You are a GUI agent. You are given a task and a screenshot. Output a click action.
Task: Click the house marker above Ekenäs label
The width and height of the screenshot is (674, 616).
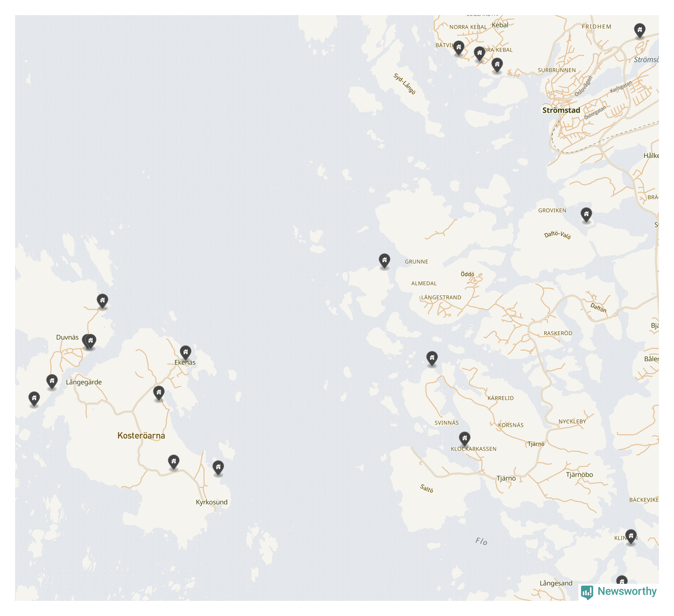pyautogui.click(x=185, y=352)
